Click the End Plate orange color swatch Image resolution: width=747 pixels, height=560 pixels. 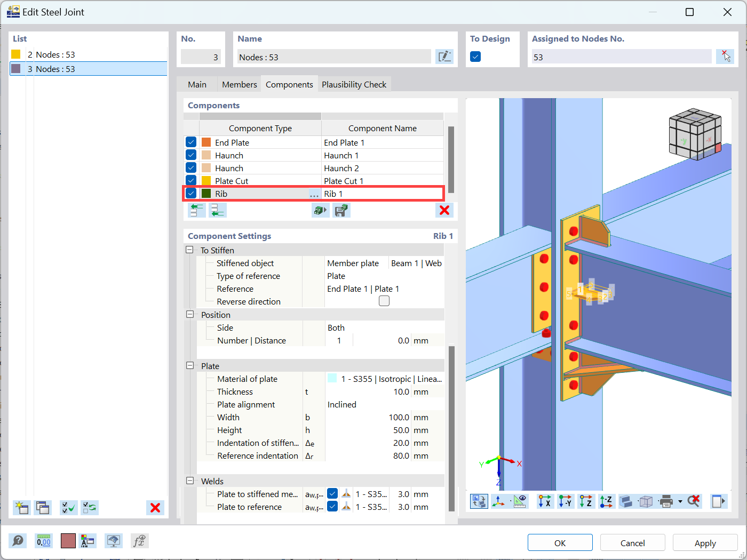pos(206,142)
